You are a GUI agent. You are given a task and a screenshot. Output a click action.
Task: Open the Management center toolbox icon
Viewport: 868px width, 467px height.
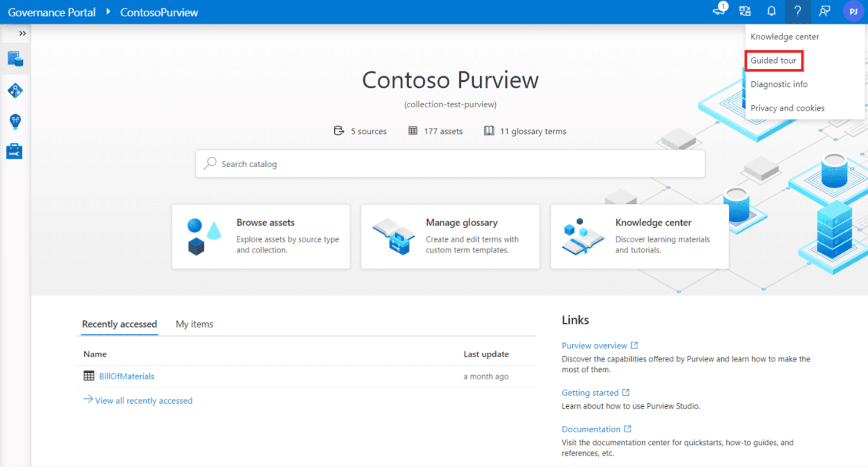pyautogui.click(x=15, y=151)
